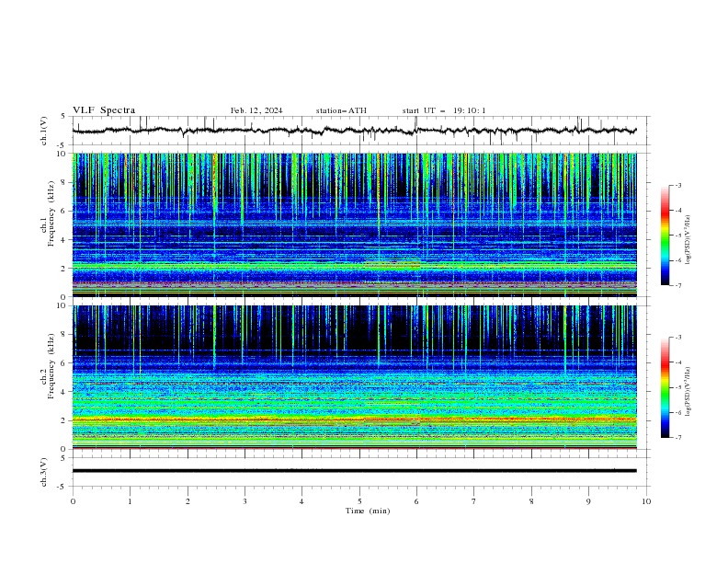Click the ch.1 colorbar "log(PSD)(V²/Hz)" label
Image resolution: width=728 pixels, height=563 pixels.
(688, 240)
